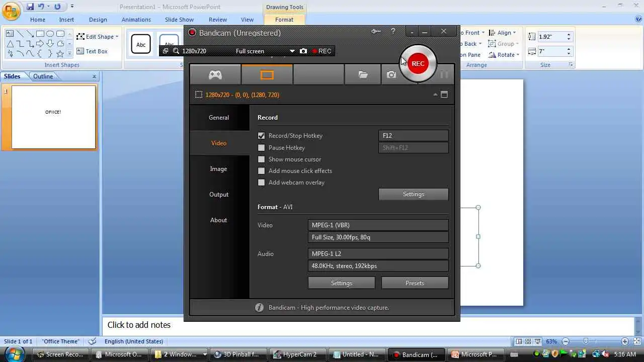This screenshot has height=362, width=644.
Task: Select the star shape in Insert Shapes
Action: [x=60, y=53]
